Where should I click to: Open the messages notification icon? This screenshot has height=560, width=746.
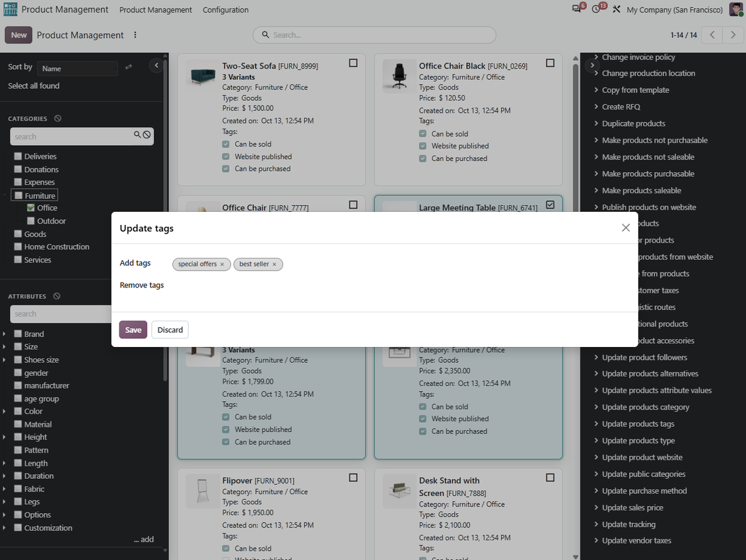pyautogui.click(x=576, y=9)
